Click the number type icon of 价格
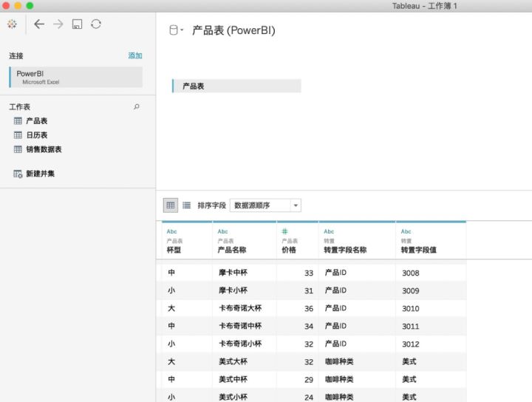Viewport: 532px width, 402px height. pos(284,231)
